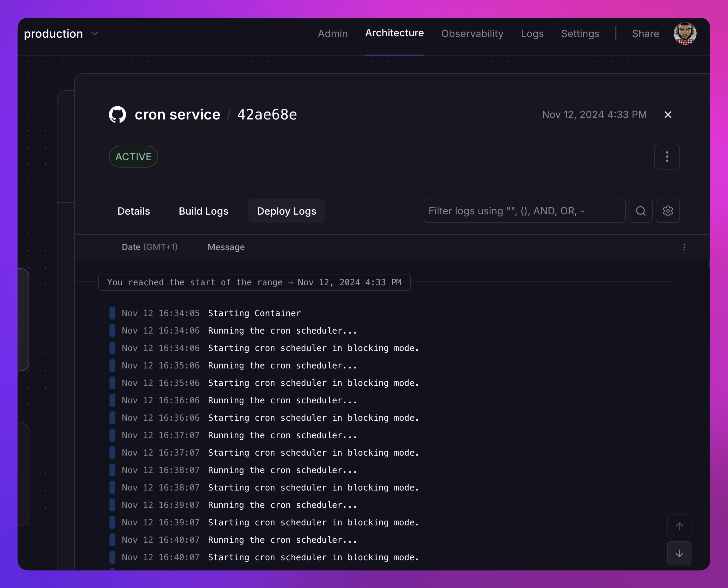Click the ACTIVE status badge
Viewport: 728px width, 588px height.
pyautogui.click(x=133, y=156)
